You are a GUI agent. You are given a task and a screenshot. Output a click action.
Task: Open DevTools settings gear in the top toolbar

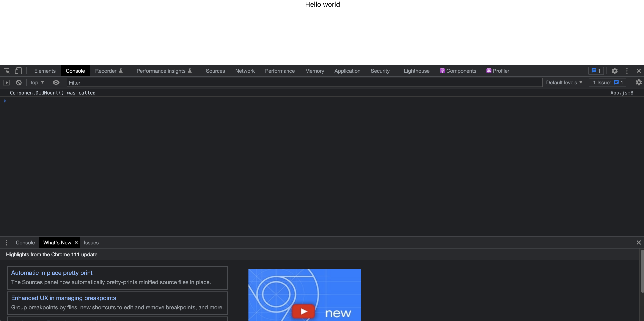[x=615, y=71]
